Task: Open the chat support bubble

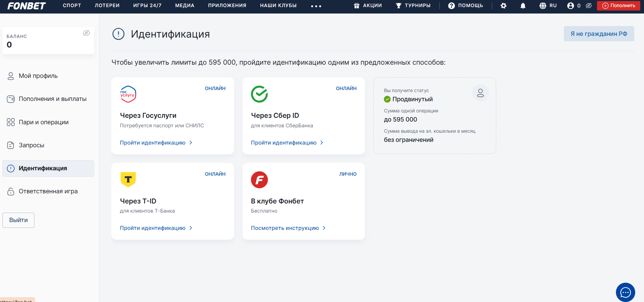Action: tap(625, 292)
